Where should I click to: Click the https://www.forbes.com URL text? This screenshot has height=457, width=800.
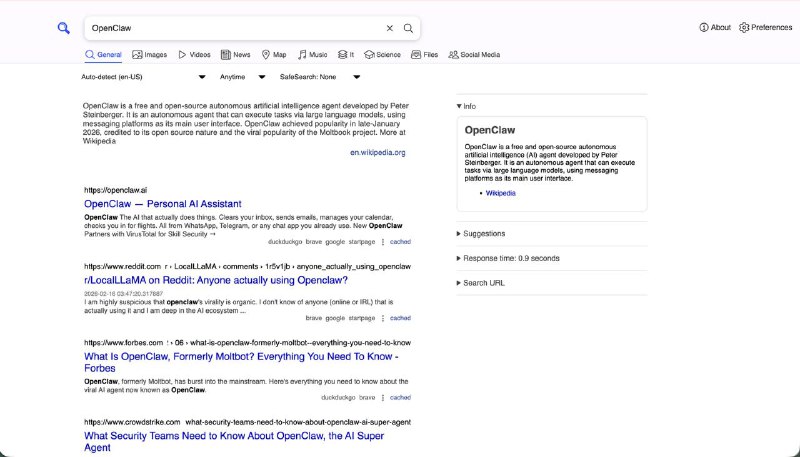123,343
